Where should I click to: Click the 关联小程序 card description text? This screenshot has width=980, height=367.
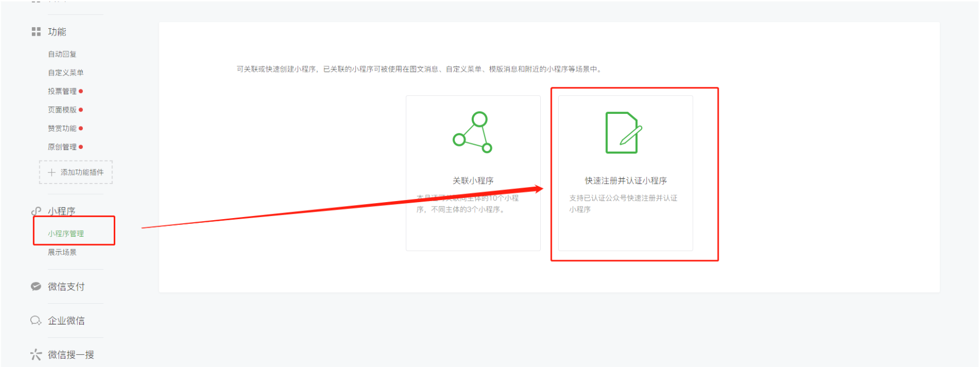(467, 204)
